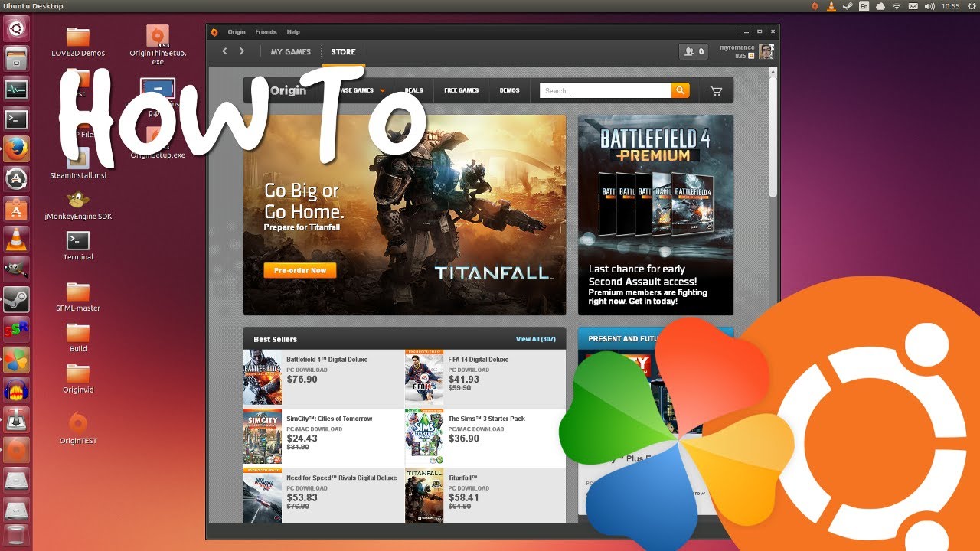The image size is (980, 551).
Task: Open Ubuntu Dash from the launcher
Action: pyautogui.click(x=16, y=29)
